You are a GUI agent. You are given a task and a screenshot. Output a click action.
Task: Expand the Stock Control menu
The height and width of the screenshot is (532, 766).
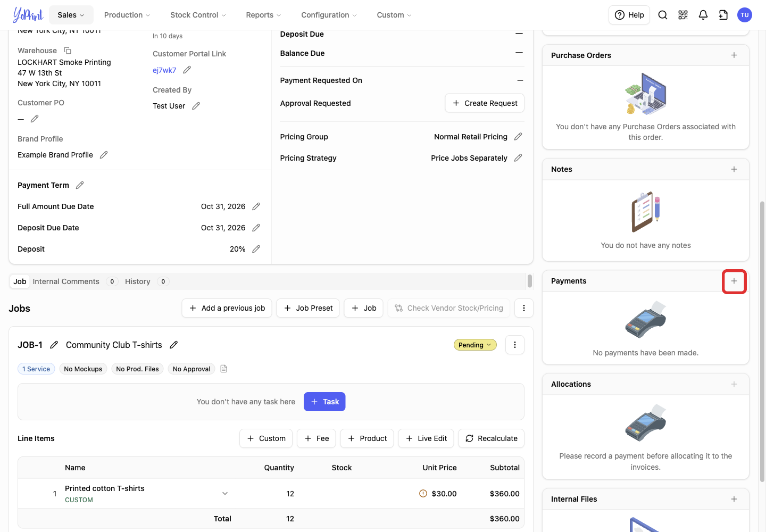point(198,15)
